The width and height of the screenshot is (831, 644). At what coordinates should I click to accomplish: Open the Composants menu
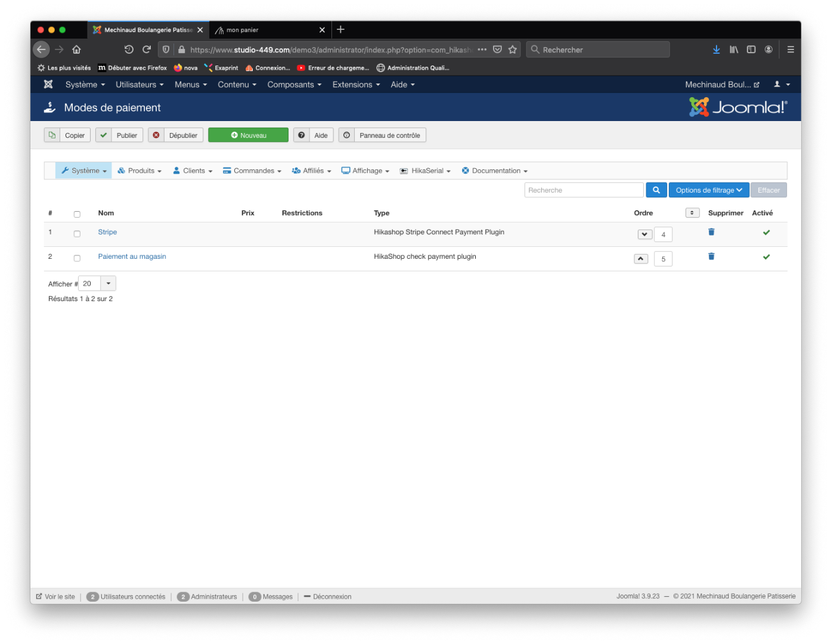tap(294, 85)
